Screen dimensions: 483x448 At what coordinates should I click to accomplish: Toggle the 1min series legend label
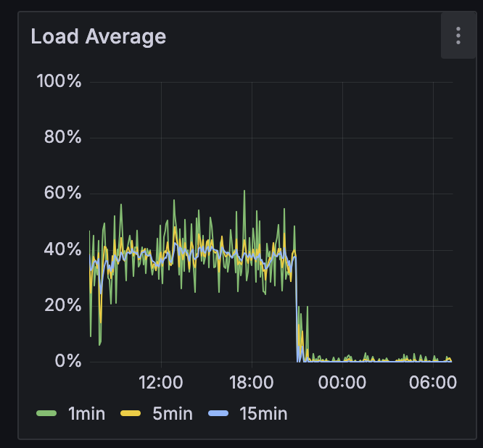pyautogui.click(x=87, y=414)
